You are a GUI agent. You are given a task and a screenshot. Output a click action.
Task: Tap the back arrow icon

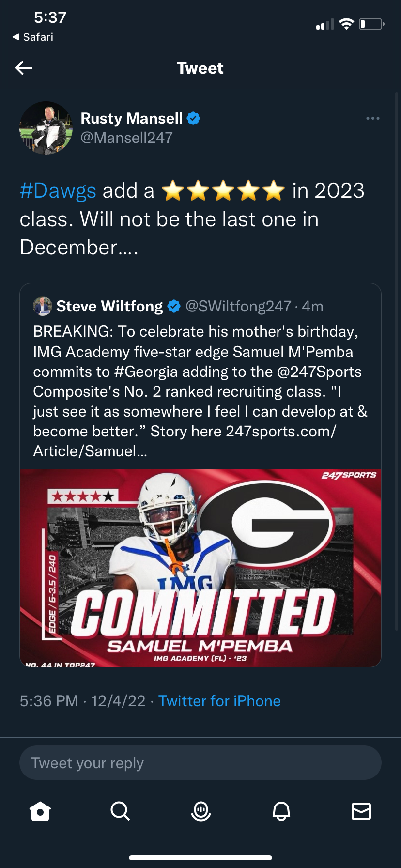(24, 68)
